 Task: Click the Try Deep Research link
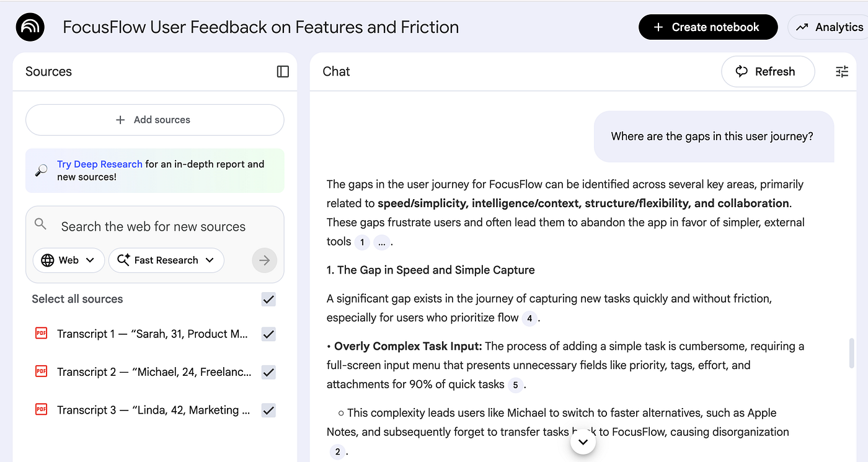click(100, 164)
